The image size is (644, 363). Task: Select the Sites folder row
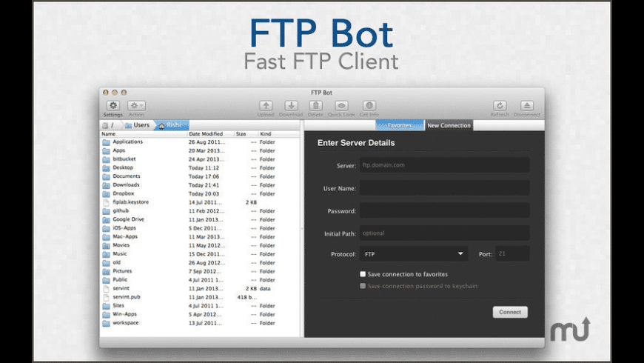tap(201, 306)
